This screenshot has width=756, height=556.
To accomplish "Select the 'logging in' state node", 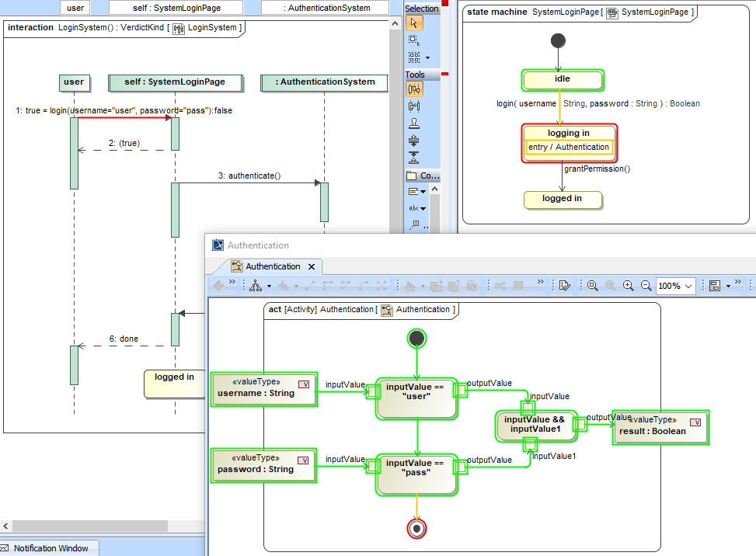I will pyautogui.click(x=570, y=134).
